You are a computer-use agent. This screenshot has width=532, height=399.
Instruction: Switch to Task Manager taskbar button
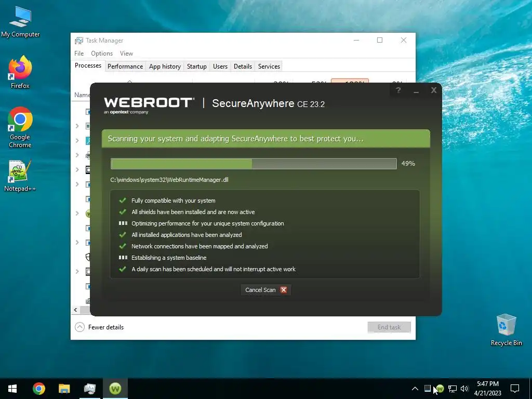click(90, 389)
